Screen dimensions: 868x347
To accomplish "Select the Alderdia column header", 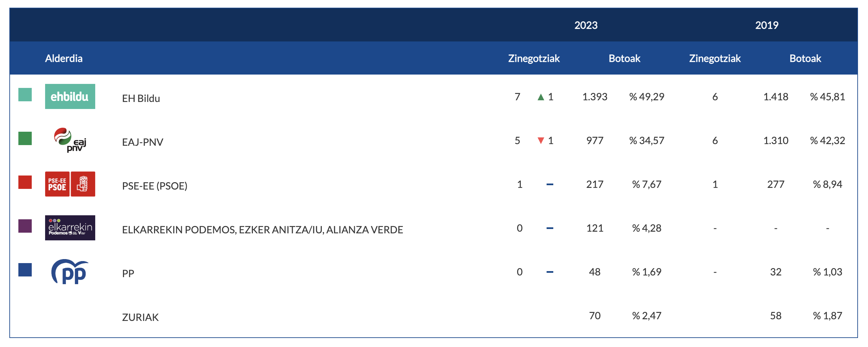I will [x=64, y=59].
